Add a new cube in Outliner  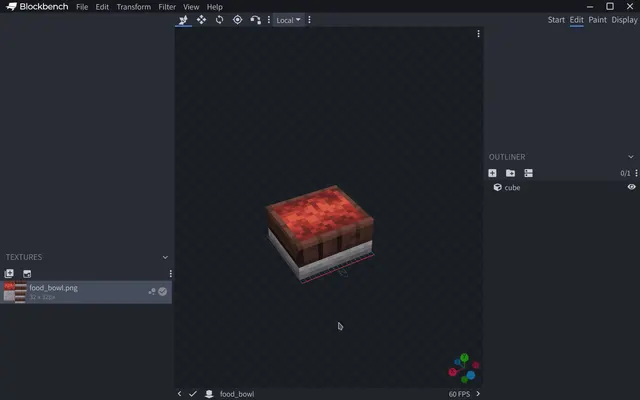[492, 173]
